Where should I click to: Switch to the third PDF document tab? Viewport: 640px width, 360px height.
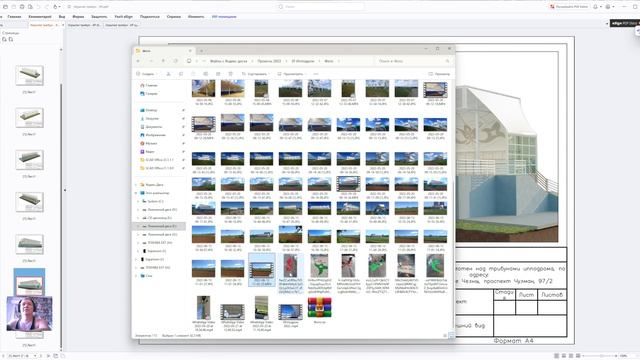click(122, 25)
